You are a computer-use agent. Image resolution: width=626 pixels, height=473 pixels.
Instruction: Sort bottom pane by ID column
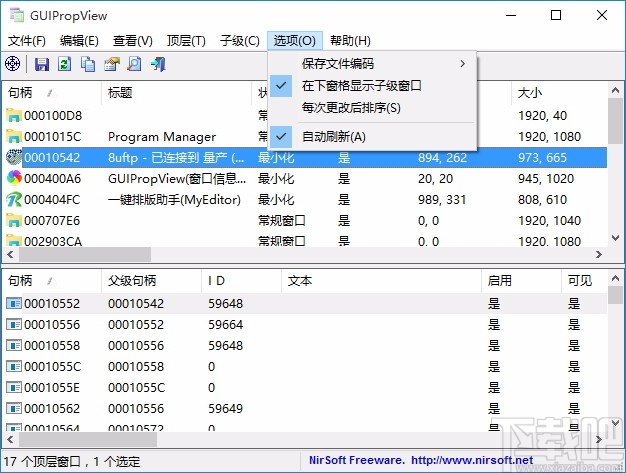pos(242,281)
